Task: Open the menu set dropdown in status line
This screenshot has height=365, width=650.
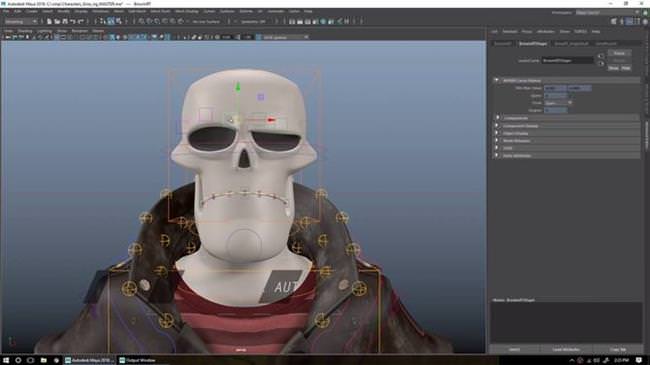Action: click(21, 21)
